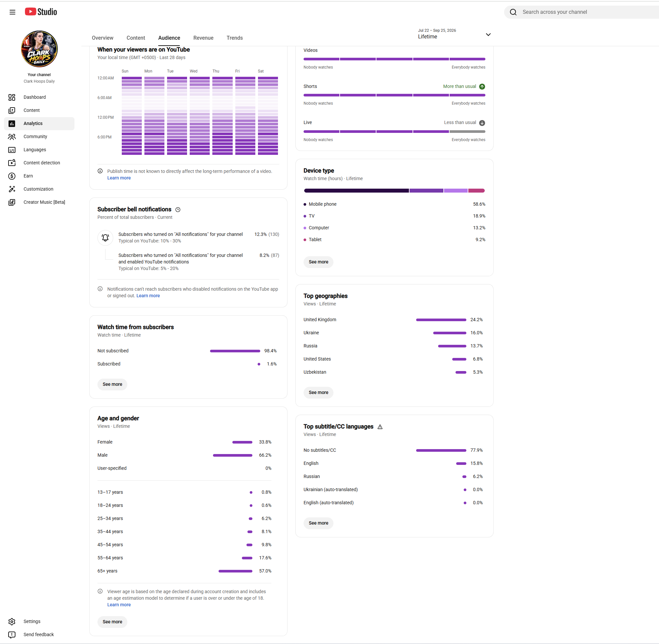Open the Revenue tab
Image resolution: width=659 pixels, height=644 pixels.
click(203, 38)
